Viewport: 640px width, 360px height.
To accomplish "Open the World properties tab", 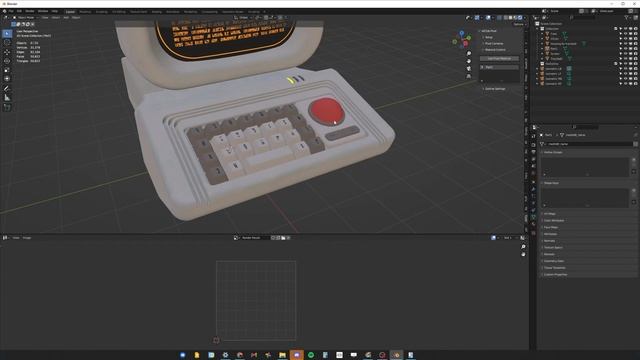I will (533, 173).
